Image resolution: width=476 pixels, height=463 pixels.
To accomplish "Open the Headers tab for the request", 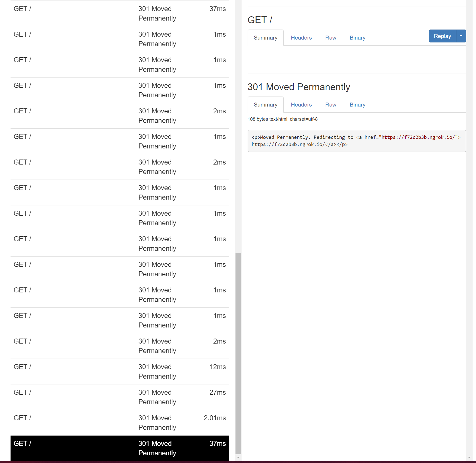I will 301,38.
